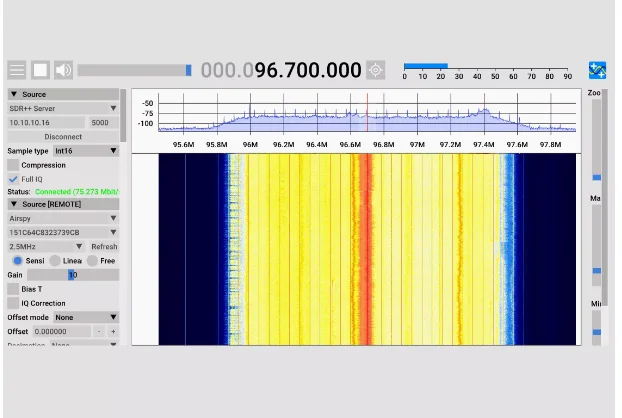Open the 2.5MHz sample rate dropdown
The height and width of the screenshot is (418, 622).
tap(46, 247)
